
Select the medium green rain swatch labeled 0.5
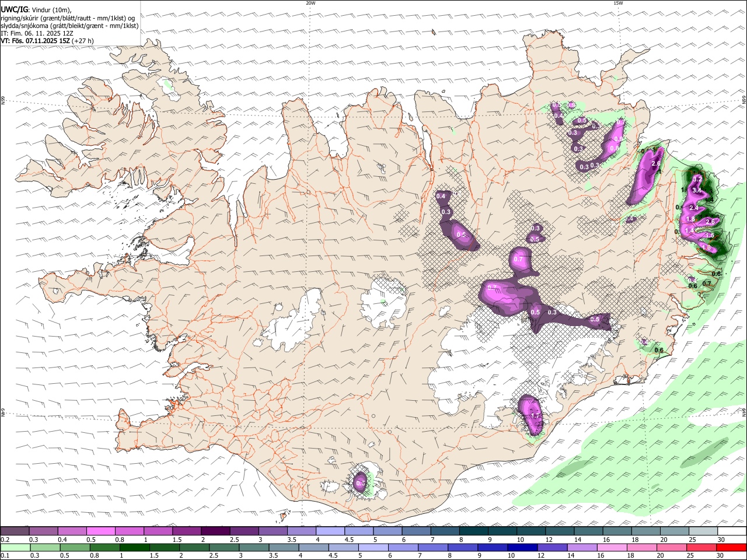pos(75,548)
